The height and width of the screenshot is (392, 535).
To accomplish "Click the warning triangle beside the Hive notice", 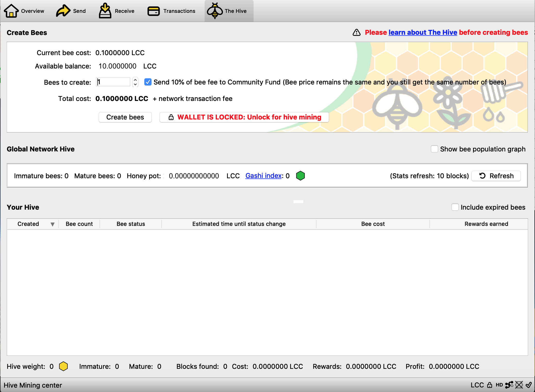I will tap(357, 32).
